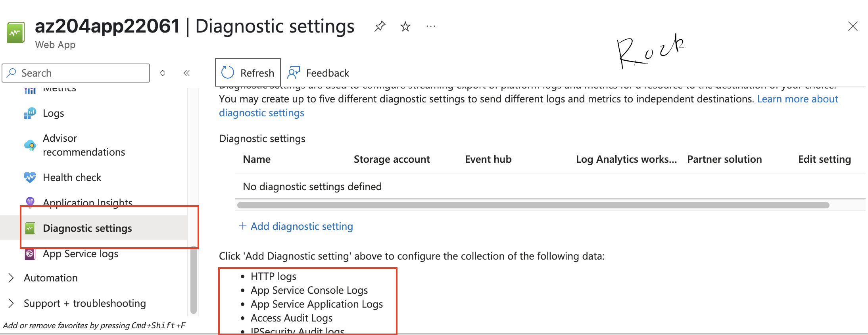Click 'App Service Console Logs' item

pos(309,290)
